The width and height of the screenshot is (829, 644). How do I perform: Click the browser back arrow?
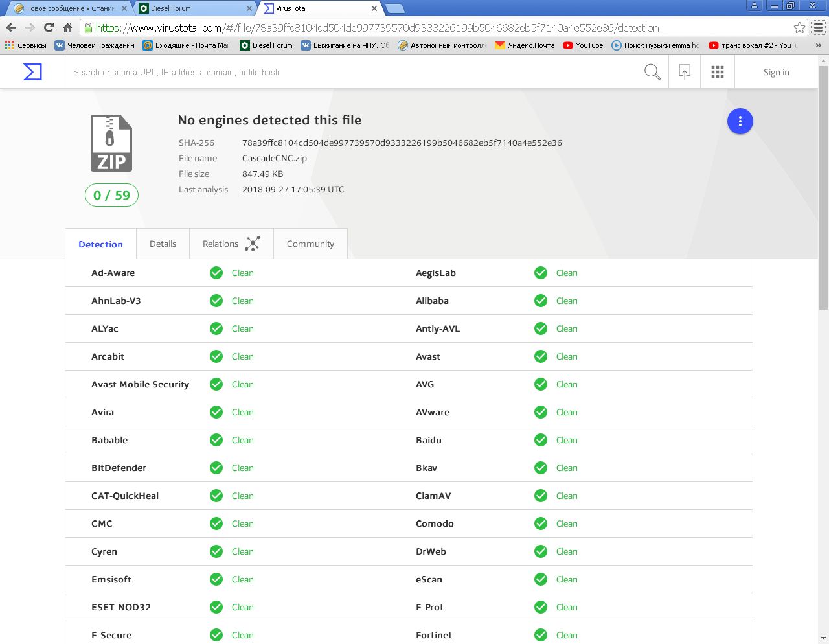[11, 27]
